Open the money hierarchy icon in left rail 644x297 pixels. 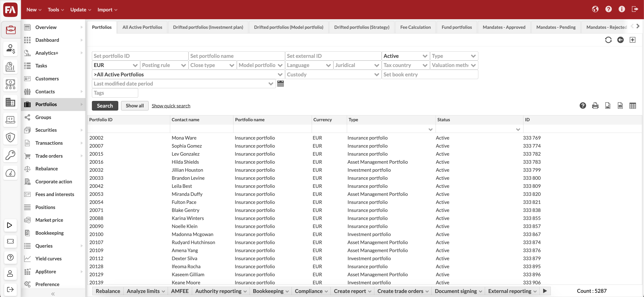[x=10, y=84]
